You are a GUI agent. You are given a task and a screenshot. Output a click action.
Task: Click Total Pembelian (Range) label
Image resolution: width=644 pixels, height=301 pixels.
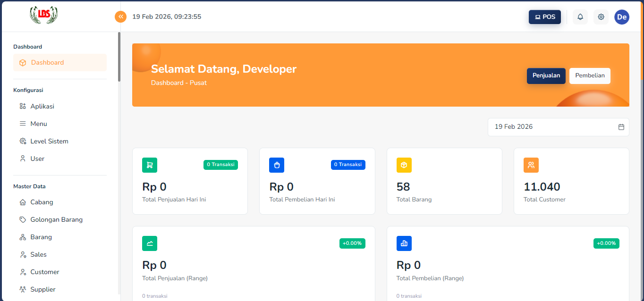pyautogui.click(x=430, y=278)
